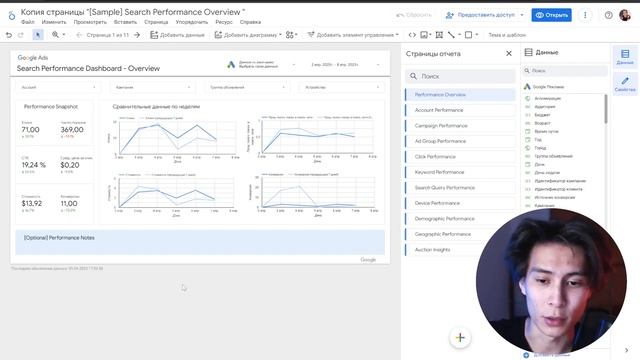Click the collapse chevron at bottom right
Image resolution: width=640 pixels, height=360 pixels.
coord(627,350)
